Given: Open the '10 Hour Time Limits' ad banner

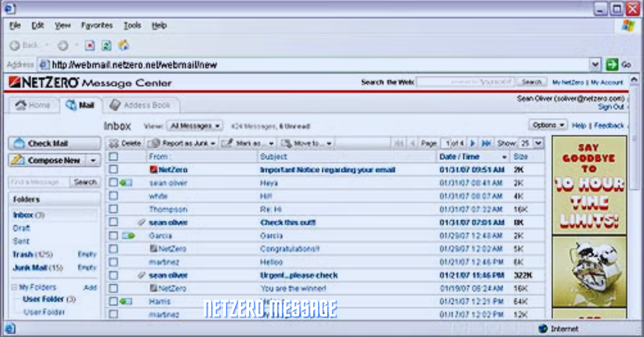Looking at the screenshot, I should tap(589, 184).
